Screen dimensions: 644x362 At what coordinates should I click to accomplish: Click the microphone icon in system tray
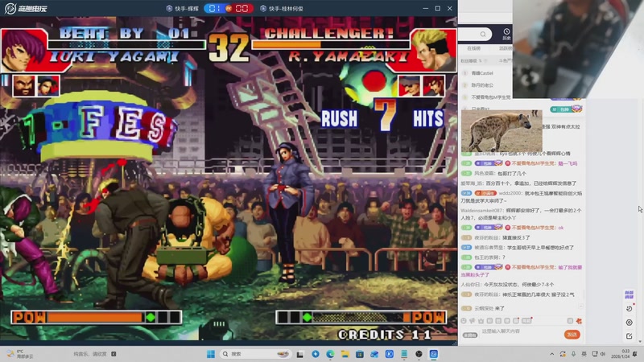[x=573, y=354]
